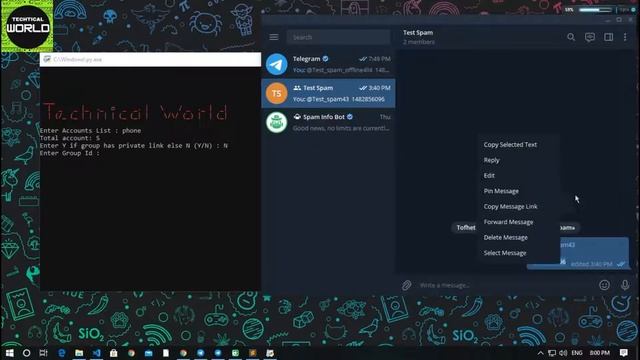Switch the ENG input language indicator
This screenshot has width=640, height=360.
tap(577, 353)
